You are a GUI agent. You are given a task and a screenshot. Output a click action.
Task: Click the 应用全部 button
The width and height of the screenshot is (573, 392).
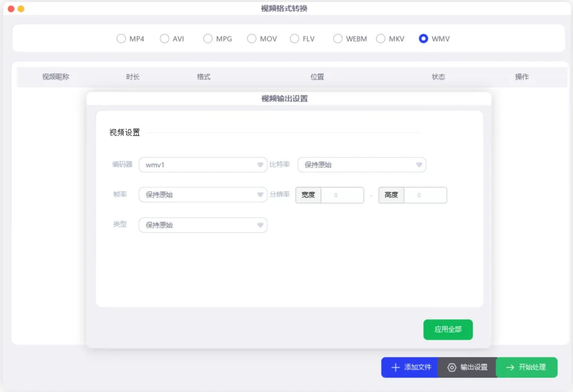(448, 329)
